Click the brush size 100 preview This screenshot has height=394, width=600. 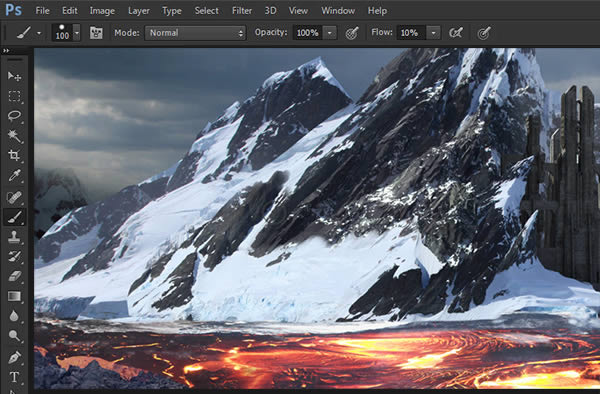coord(62,33)
